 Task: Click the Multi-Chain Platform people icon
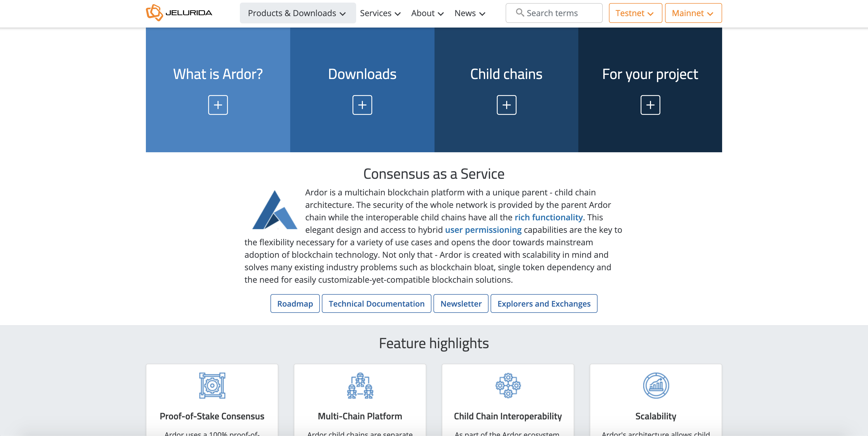tap(360, 385)
